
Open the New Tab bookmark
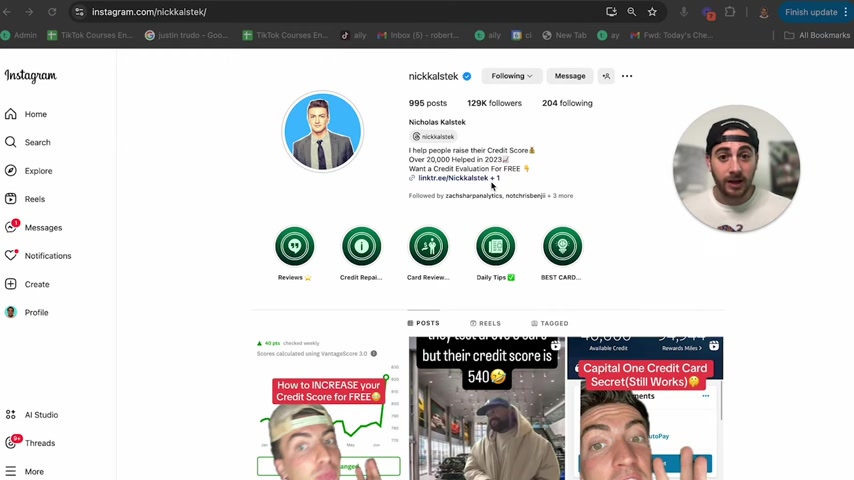(565, 35)
